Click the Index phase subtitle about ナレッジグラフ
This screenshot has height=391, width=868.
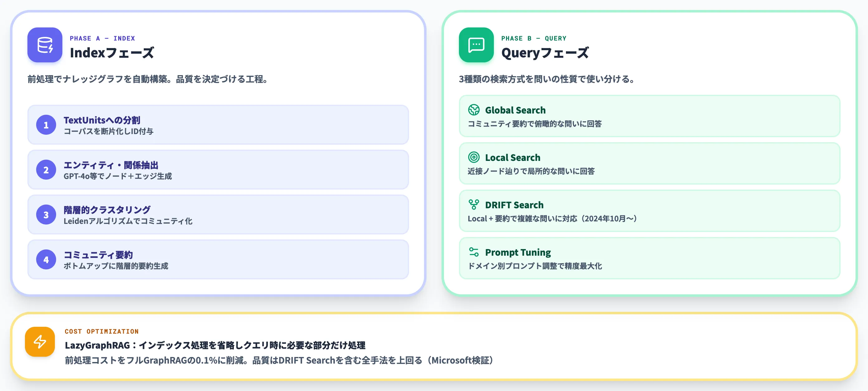tap(149, 79)
